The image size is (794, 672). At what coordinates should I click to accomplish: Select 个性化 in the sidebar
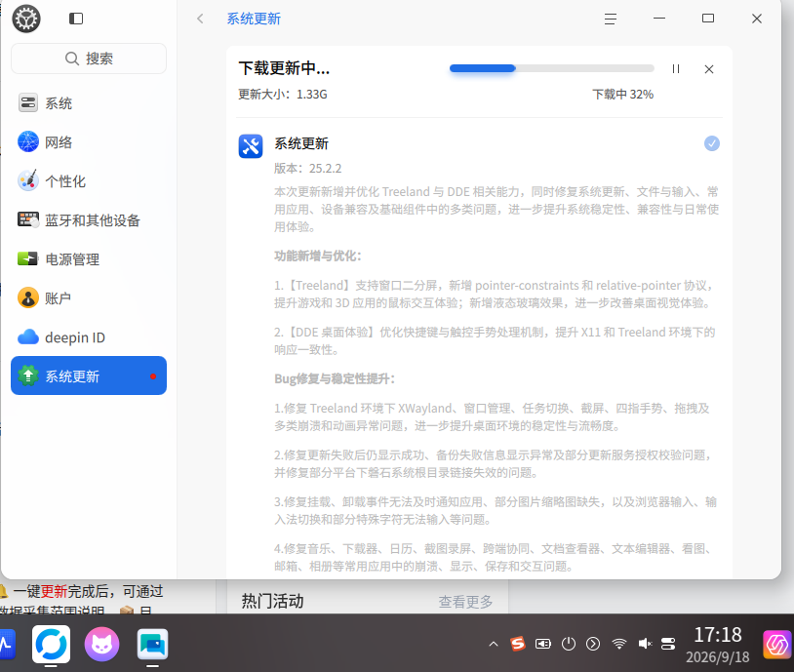89,181
